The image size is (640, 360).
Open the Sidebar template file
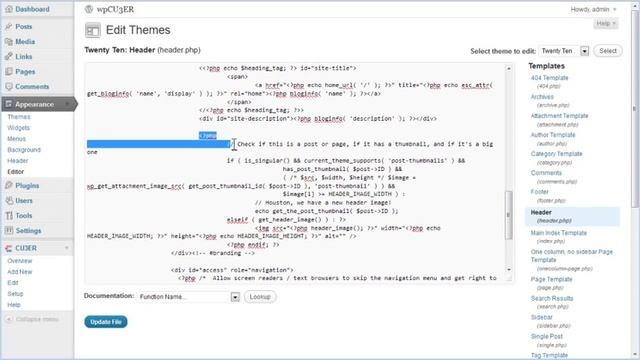coord(542,318)
